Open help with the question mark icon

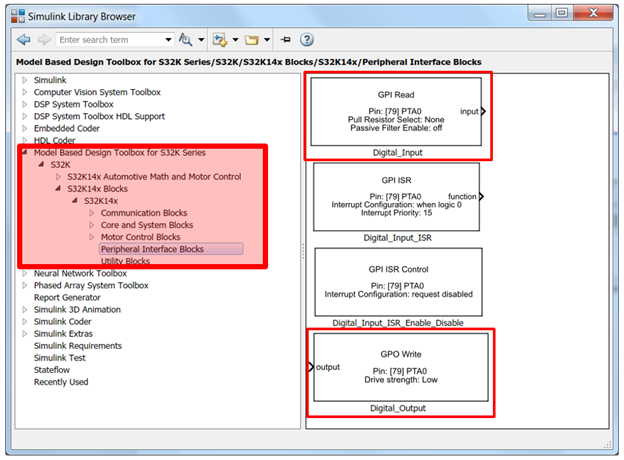[306, 39]
